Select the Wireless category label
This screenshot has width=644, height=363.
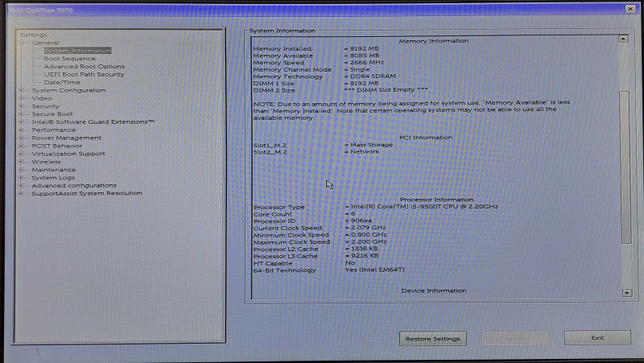pos(46,162)
